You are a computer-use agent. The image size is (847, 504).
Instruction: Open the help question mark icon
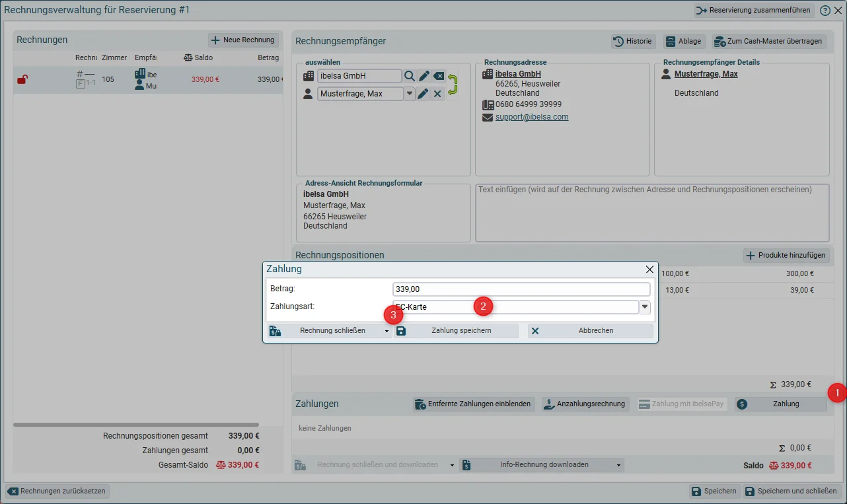point(825,11)
